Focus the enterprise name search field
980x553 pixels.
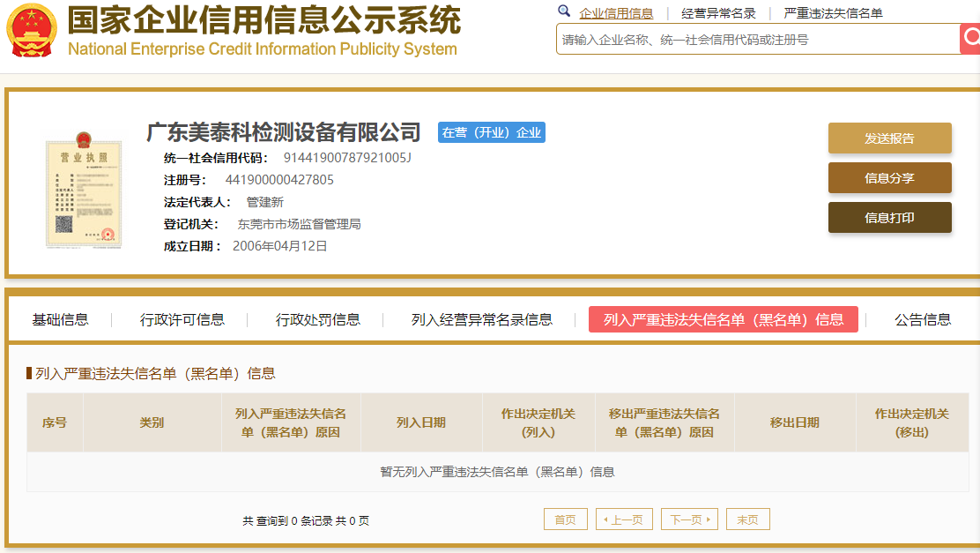(x=758, y=40)
